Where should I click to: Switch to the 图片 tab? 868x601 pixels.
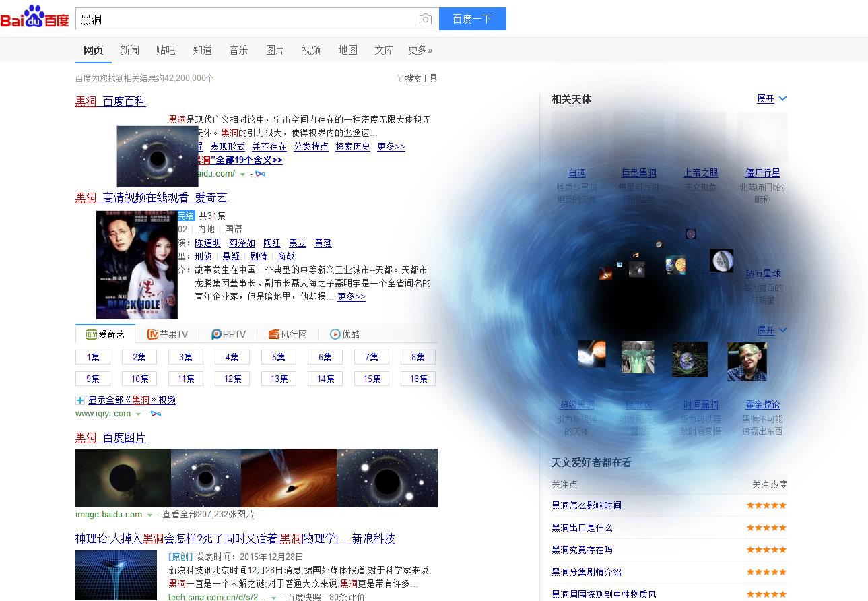pyautogui.click(x=275, y=51)
